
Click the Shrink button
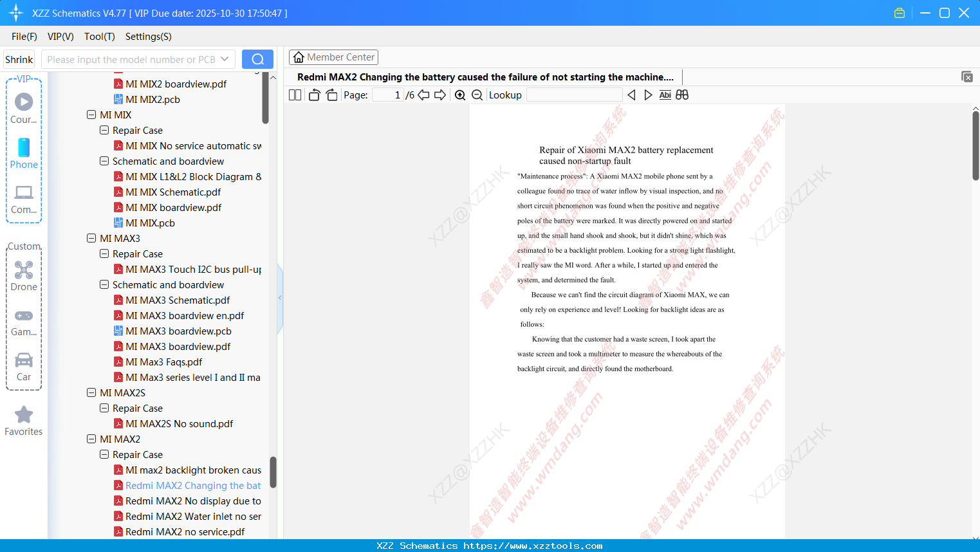(x=19, y=59)
